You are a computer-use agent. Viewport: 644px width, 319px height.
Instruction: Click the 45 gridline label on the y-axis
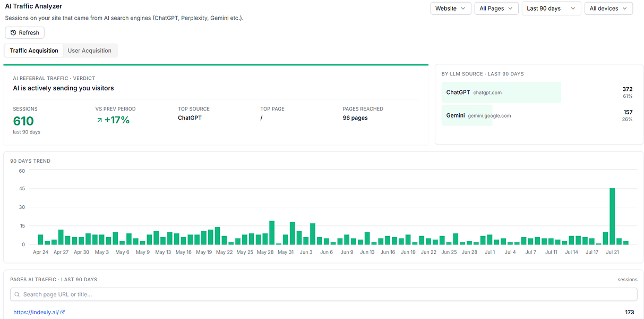tap(22, 188)
